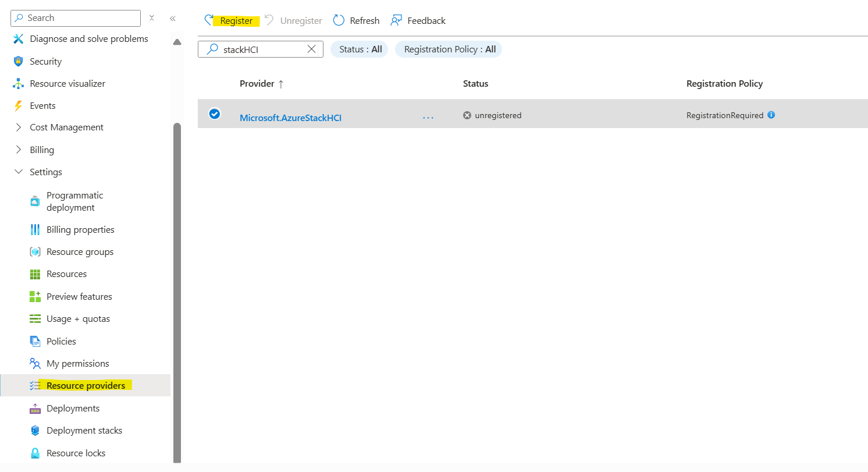The height and width of the screenshot is (472, 868).
Task: Click the Resource groups cube icon
Action: pyautogui.click(x=35, y=252)
